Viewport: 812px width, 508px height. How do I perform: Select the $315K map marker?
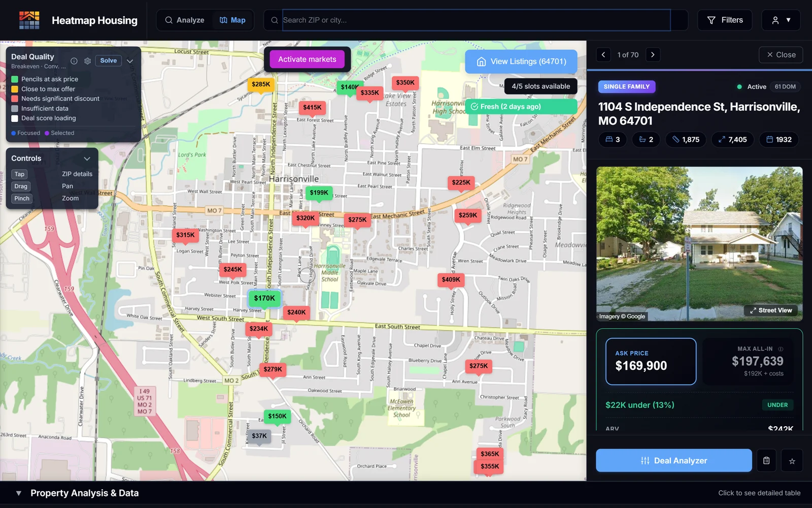(185, 235)
